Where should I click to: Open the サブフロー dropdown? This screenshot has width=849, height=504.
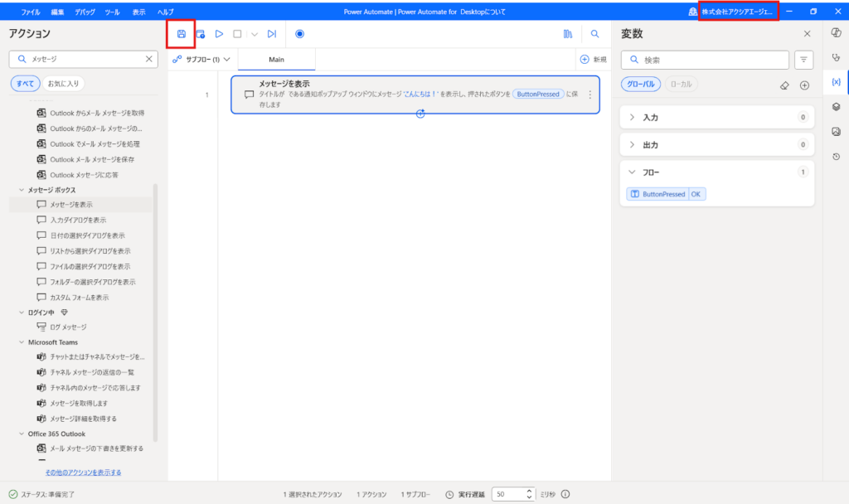point(202,60)
